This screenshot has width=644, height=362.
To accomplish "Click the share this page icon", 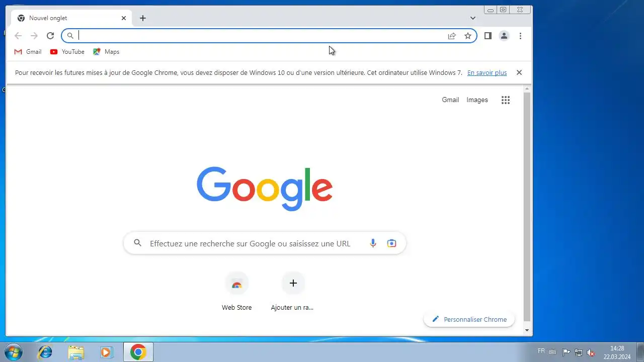I will [452, 36].
